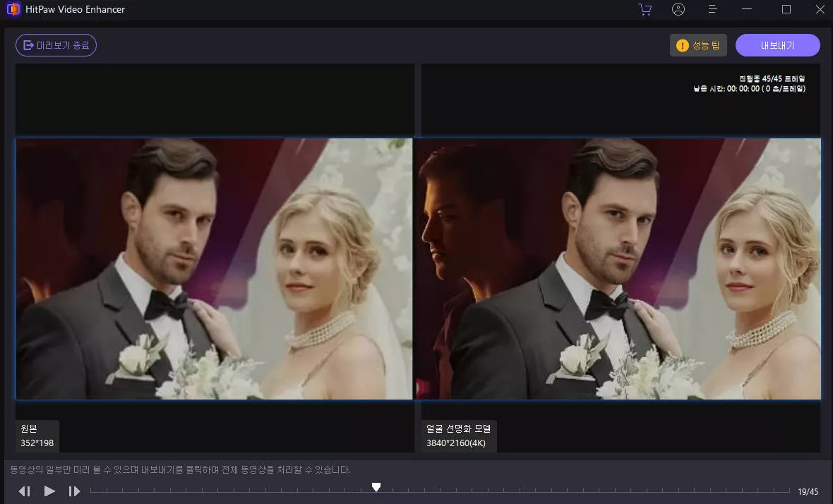This screenshot has width=833, height=504.
Task: Select the enhanced 4K preview pane
Action: [618, 268]
